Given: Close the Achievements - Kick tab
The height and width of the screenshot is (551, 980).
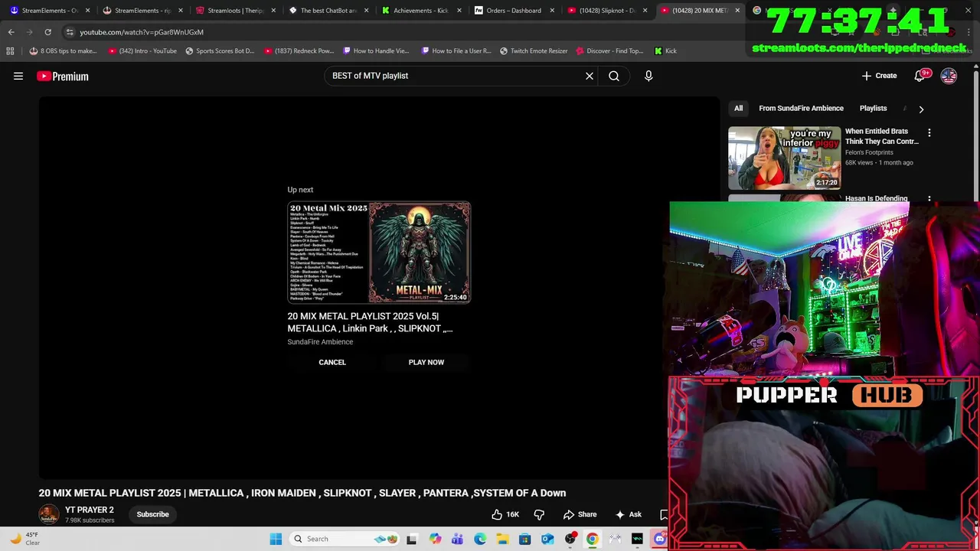Looking at the screenshot, I should [459, 11].
